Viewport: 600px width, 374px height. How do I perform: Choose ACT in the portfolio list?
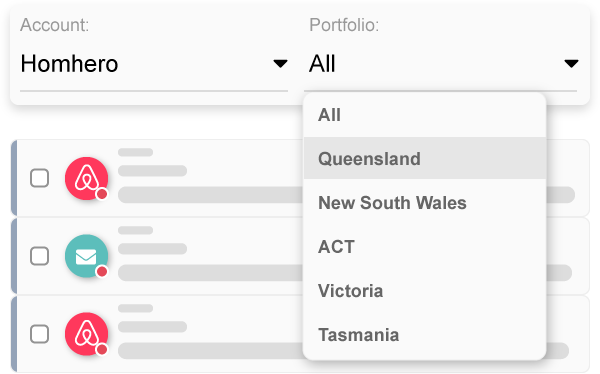(x=425, y=247)
